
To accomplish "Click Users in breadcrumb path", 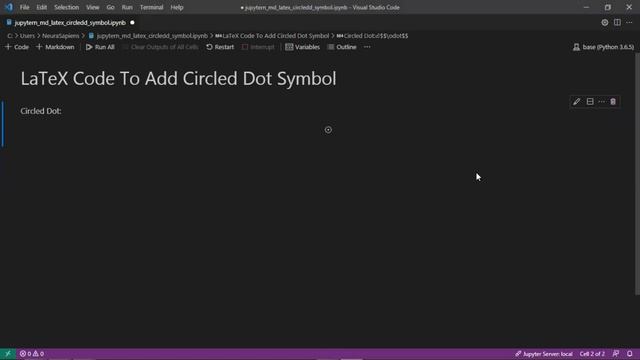I will [x=27, y=36].
